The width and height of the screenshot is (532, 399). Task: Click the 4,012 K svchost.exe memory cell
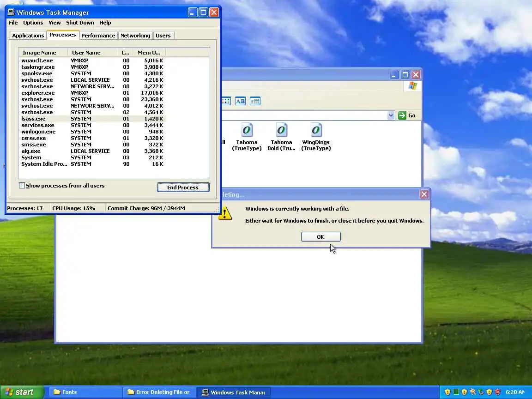point(153,106)
